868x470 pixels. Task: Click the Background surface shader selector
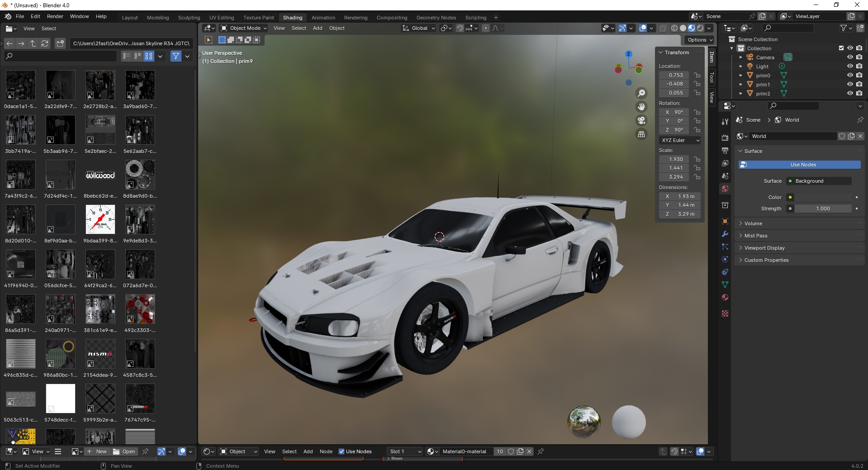pyautogui.click(x=819, y=181)
